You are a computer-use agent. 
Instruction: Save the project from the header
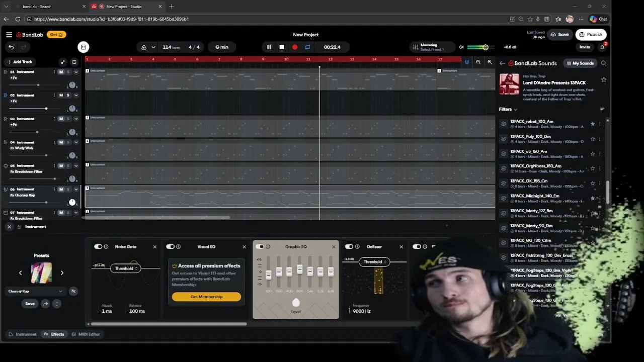[x=560, y=35]
